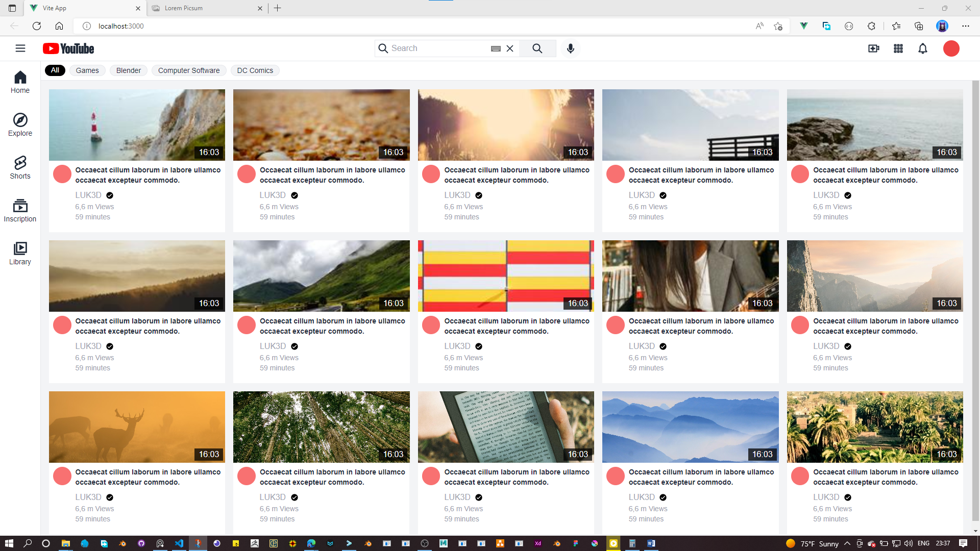The height and width of the screenshot is (551, 980).
Task: Click into the Search input field
Action: click(x=436, y=48)
